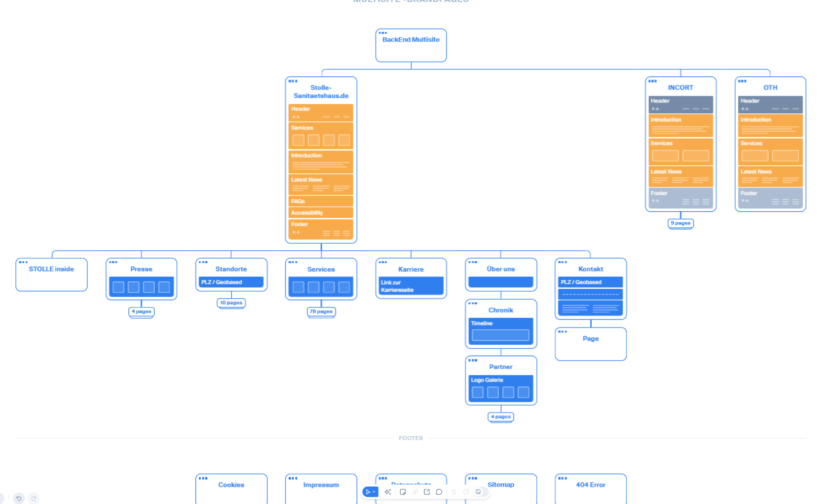Select the AI sparkle tool

tap(388, 492)
